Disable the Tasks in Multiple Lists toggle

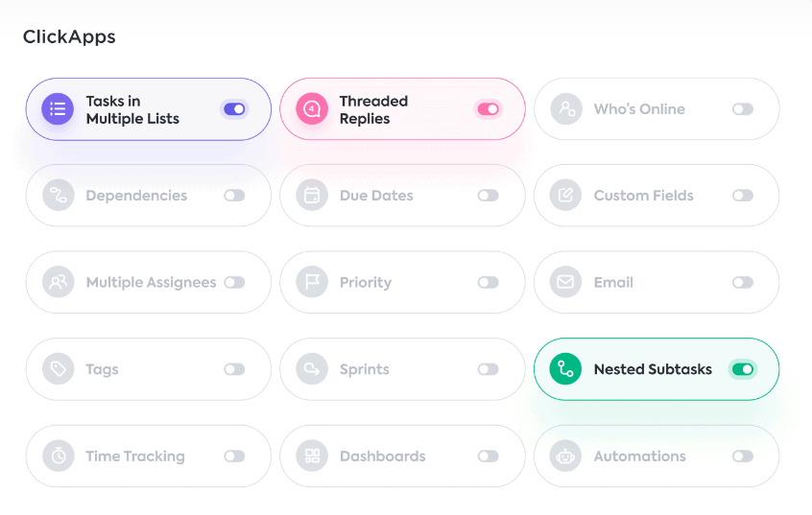pyautogui.click(x=234, y=109)
